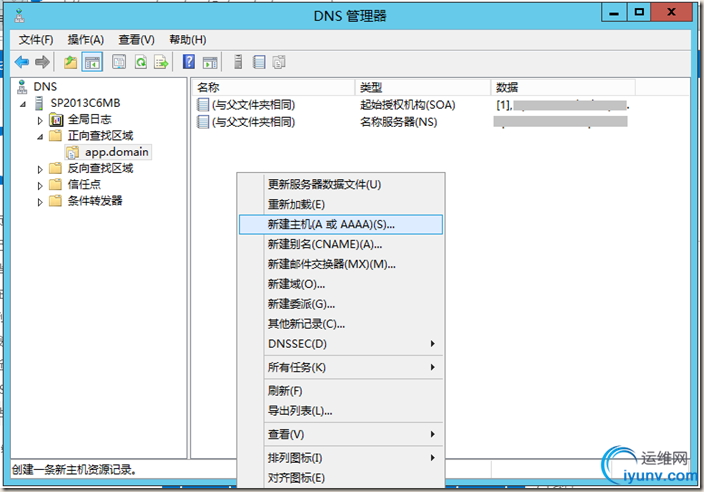Choose 更新服务器数据文件(U)

(341, 184)
